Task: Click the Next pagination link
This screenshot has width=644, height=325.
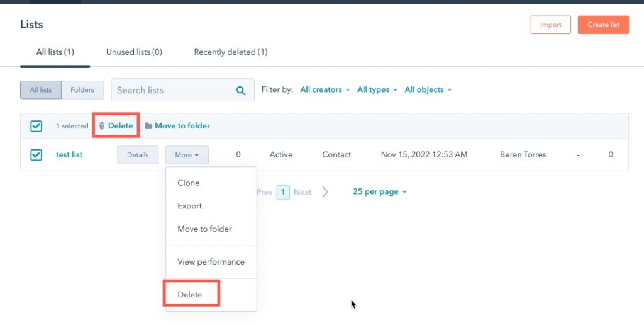Action: pos(303,192)
